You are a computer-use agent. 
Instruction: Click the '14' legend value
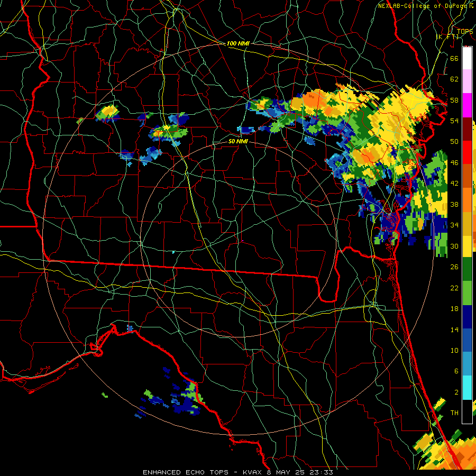click(x=454, y=329)
